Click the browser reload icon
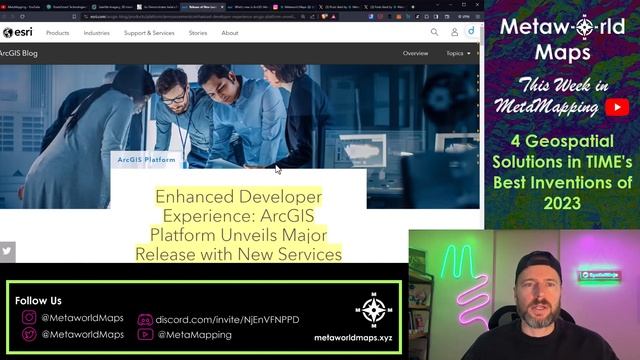The height and width of the screenshot is (360, 640). [x=22, y=17]
